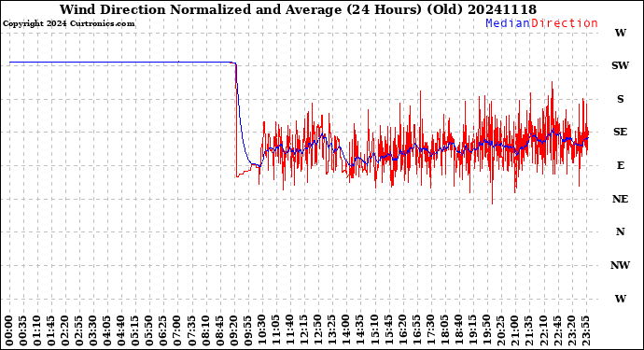Click the '02:20' time axis label
644x350 pixels.
(65, 330)
